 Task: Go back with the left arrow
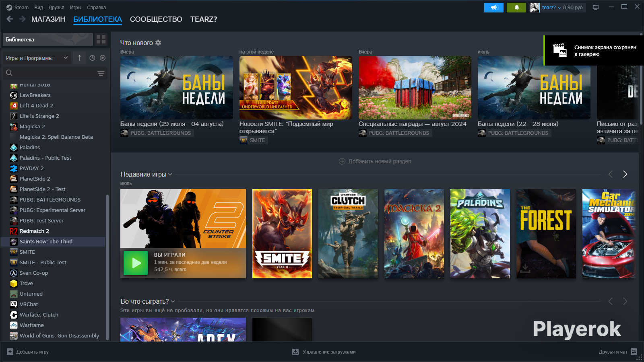pyautogui.click(x=10, y=19)
